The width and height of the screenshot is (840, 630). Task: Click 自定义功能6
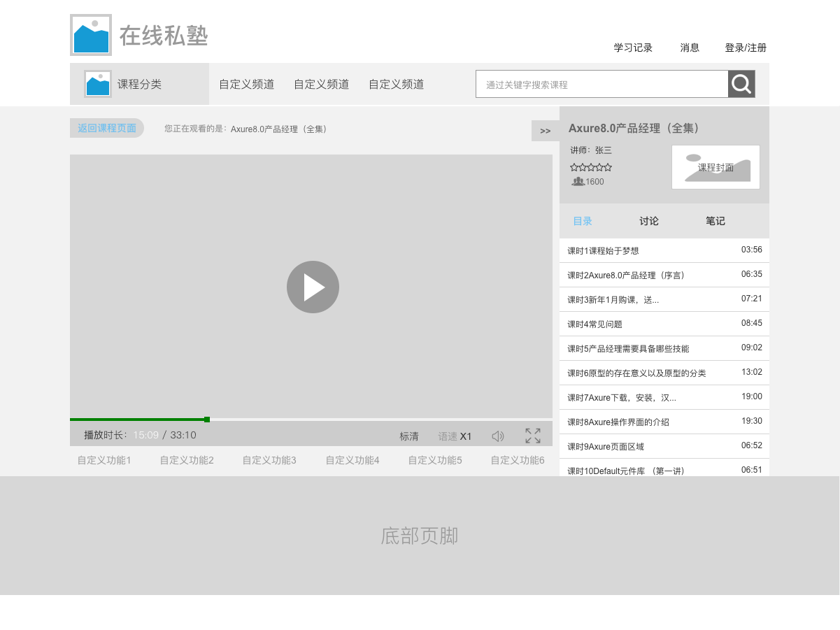pos(518,460)
